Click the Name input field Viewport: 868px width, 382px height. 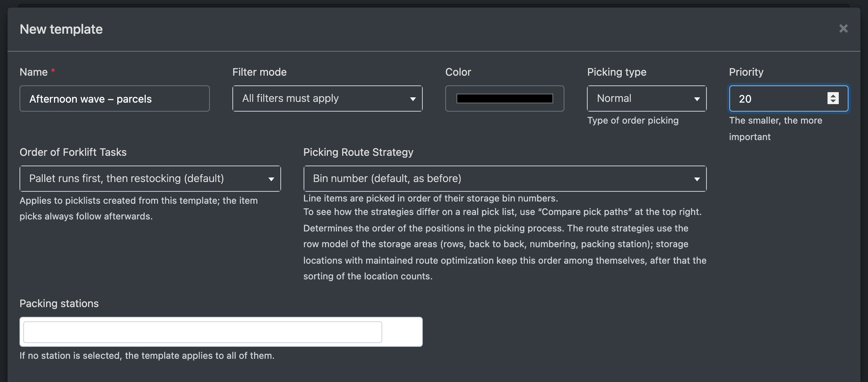(x=115, y=98)
